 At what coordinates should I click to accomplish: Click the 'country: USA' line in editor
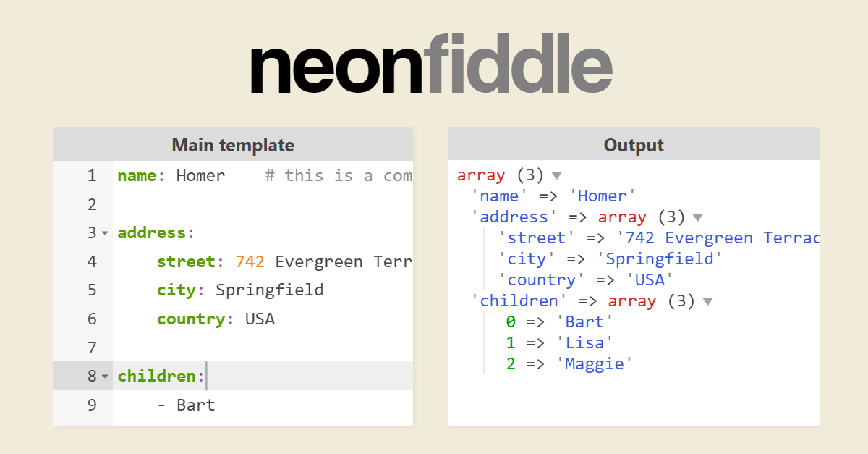(263, 319)
